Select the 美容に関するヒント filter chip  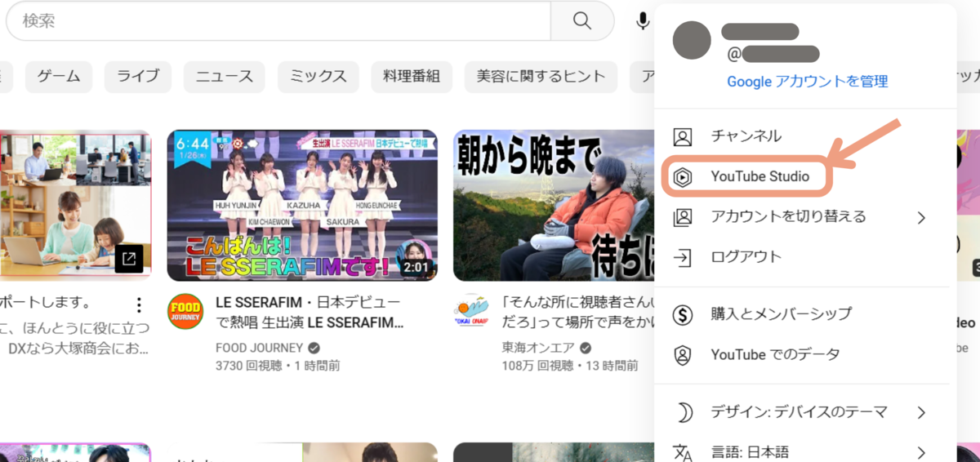pyautogui.click(x=541, y=77)
